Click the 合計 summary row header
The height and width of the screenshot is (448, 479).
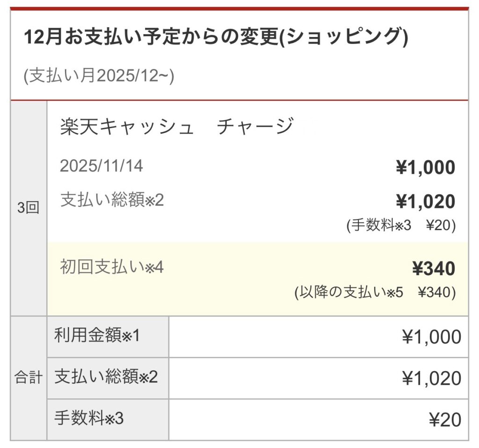tap(29, 378)
